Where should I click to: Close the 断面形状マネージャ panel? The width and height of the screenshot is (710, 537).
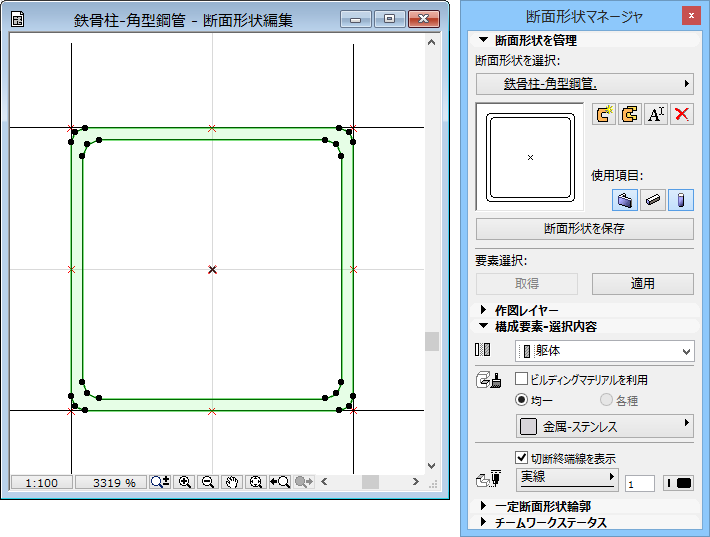click(x=691, y=16)
